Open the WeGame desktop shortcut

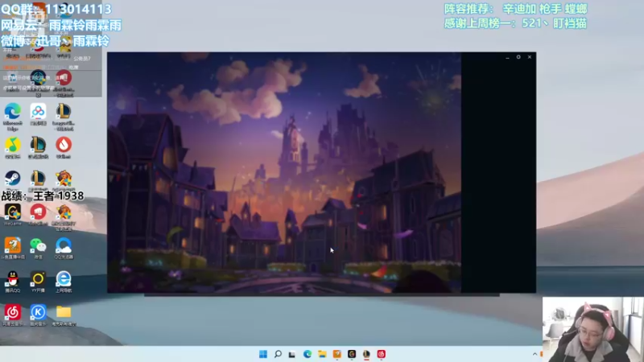13,212
